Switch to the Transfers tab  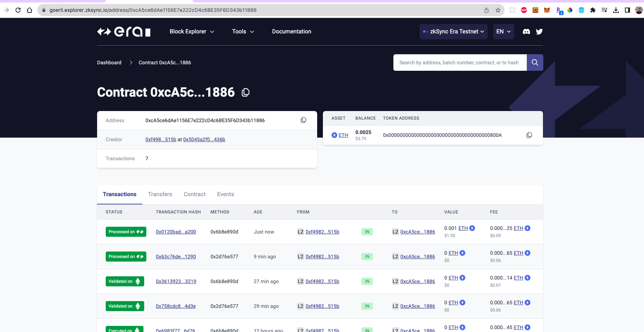pyautogui.click(x=160, y=194)
